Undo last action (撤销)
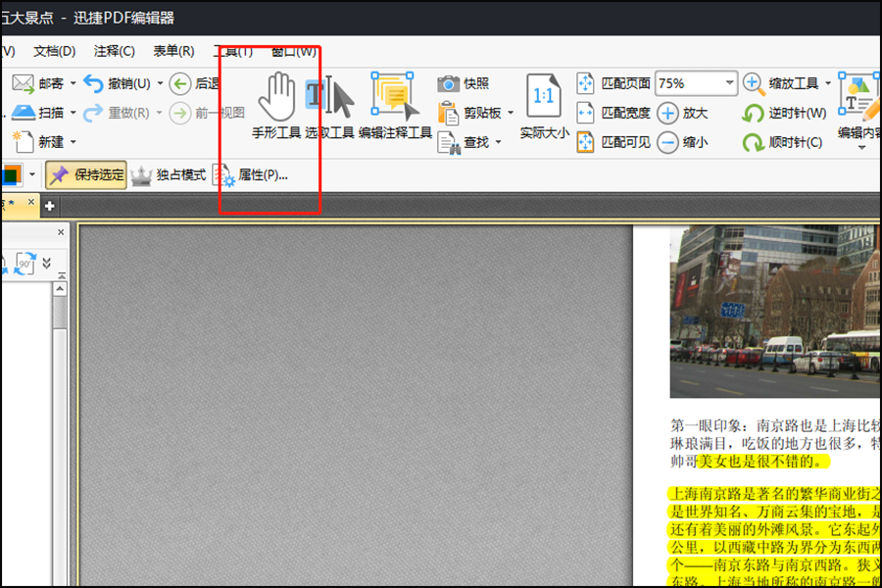Image resolution: width=882 pixels, height=588 pixels. [x=118, y=84]
